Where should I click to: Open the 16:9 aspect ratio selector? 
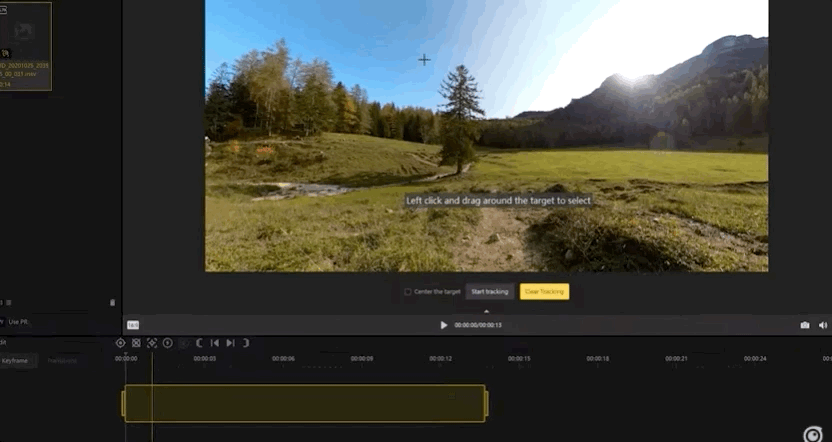coord(132,325)
